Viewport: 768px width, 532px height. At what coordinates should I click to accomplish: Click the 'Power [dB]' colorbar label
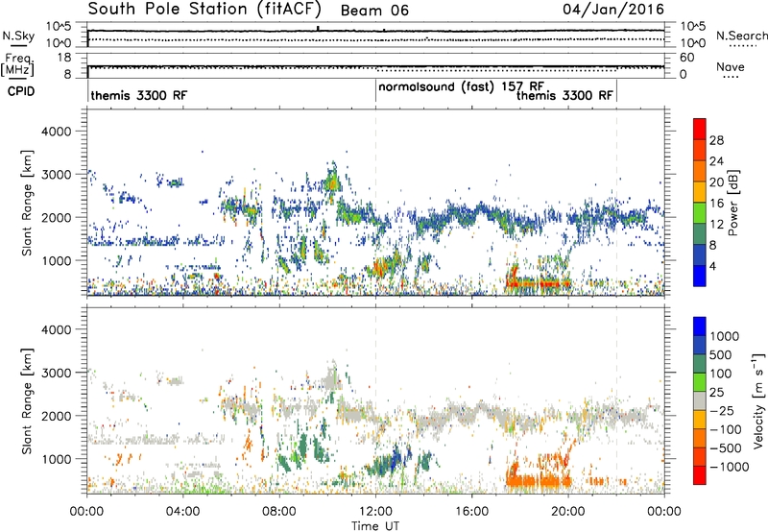pos(732,203)
